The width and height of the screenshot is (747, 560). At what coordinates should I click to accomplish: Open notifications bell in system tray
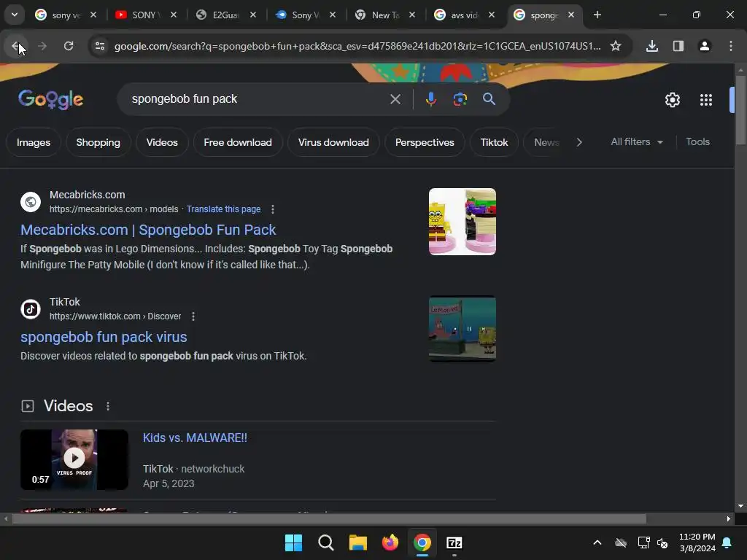coord(727,542)
